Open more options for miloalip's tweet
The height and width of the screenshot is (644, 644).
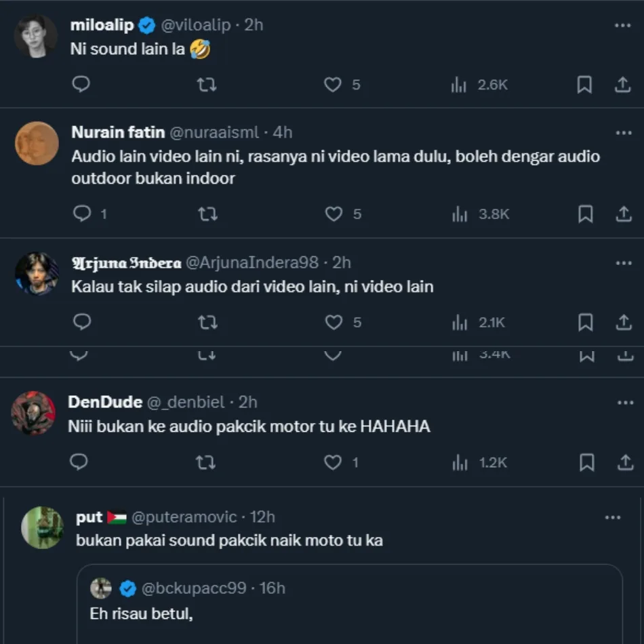click(622, 25)
